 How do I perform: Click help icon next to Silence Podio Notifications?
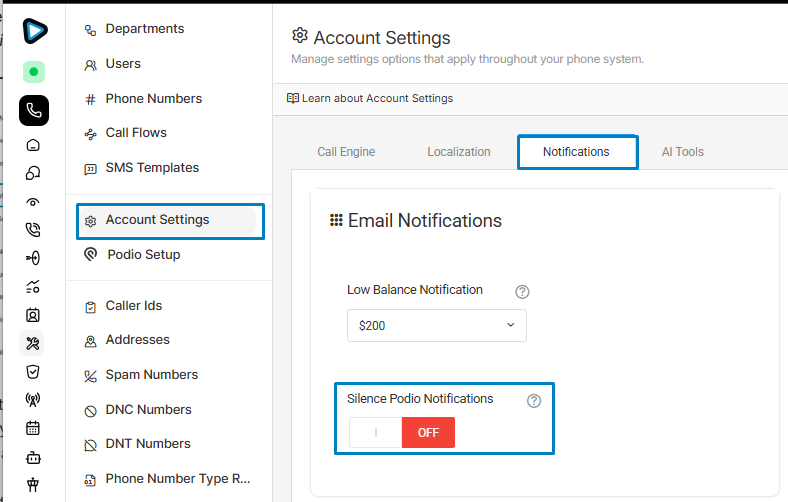pyautogui.click(x=534, y=400)
